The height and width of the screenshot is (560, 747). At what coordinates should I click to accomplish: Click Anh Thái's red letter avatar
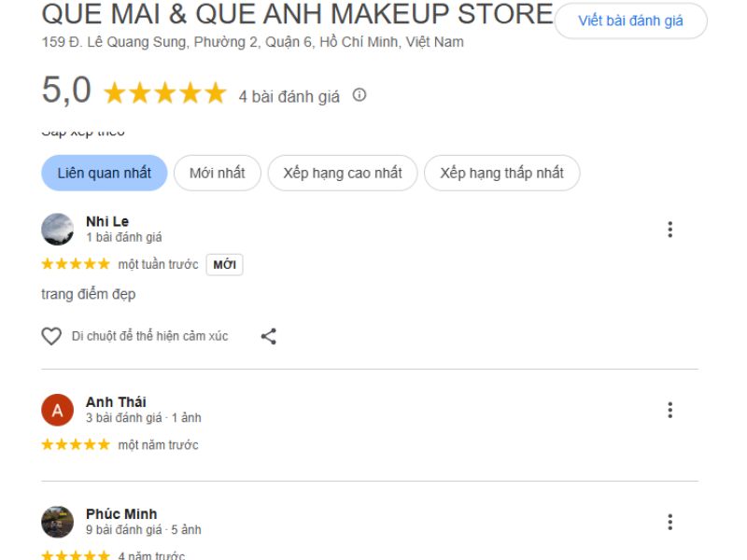coord(58,410)
